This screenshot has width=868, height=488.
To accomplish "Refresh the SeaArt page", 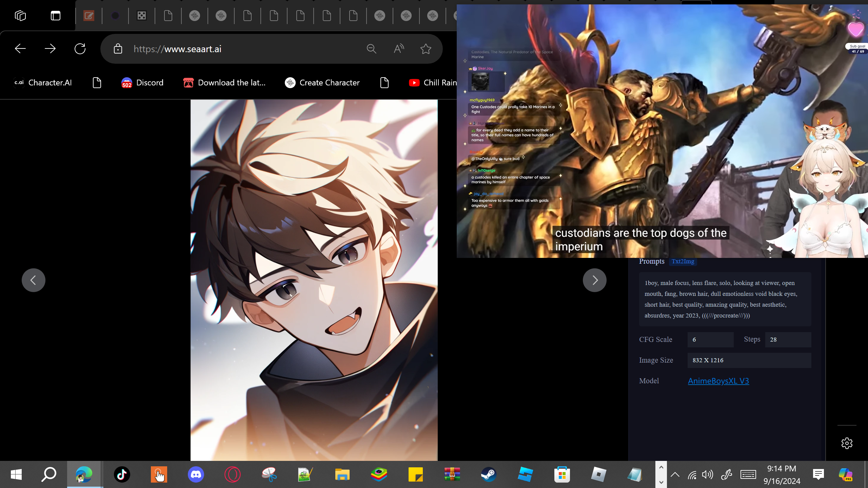I will pos(80,49).
